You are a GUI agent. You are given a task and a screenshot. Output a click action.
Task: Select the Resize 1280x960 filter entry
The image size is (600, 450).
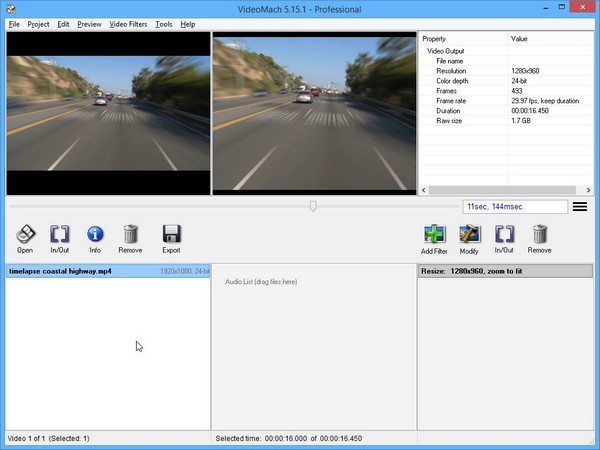click(480, 271)
